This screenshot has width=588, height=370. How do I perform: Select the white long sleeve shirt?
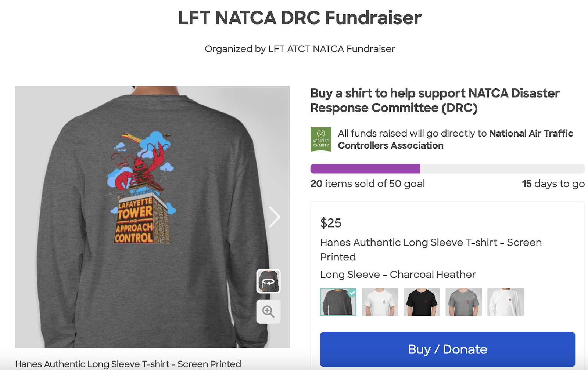[505, 302]
